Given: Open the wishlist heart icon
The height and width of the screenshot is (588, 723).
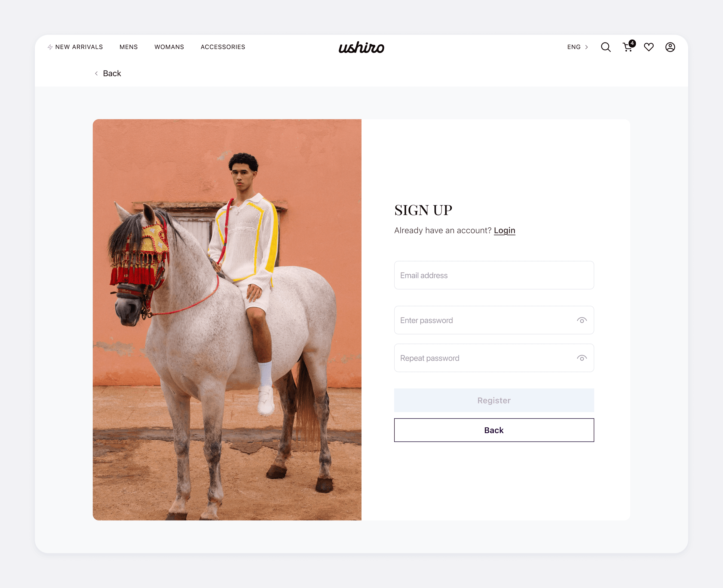Looking at the screenshot, I should pos(648,47).
